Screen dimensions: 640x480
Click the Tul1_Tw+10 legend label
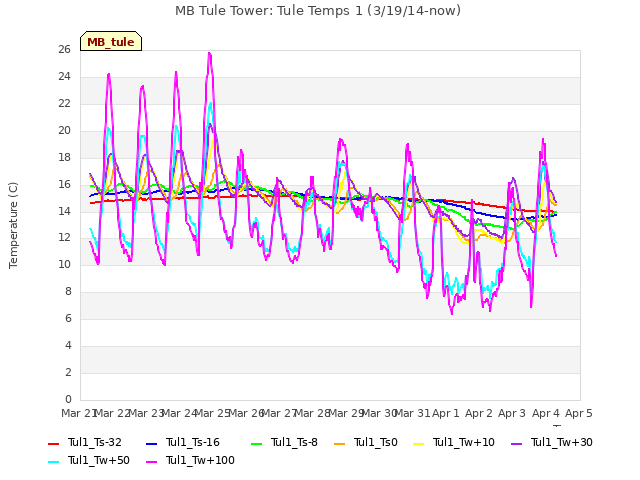coord(464,442)
